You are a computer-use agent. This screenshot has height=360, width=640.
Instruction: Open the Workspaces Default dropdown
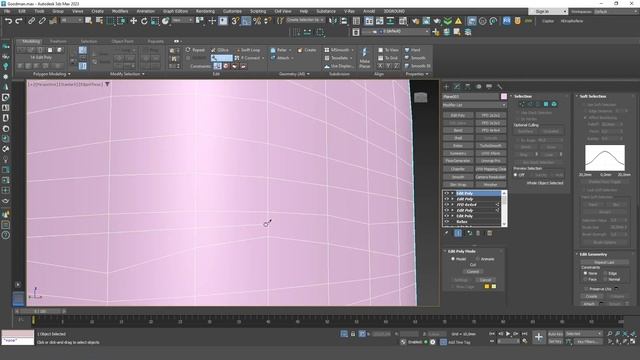[616, 11]
